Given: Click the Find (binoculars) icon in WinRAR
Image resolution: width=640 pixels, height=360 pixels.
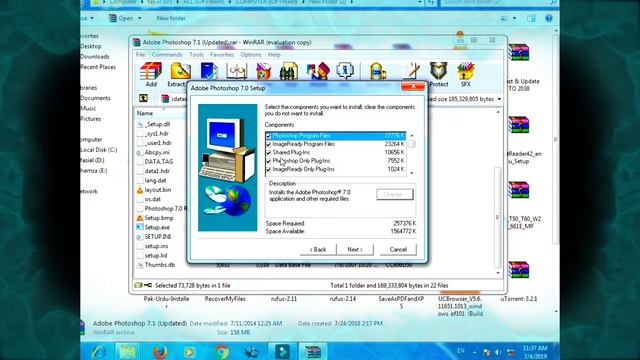Looking at the screenshot, I should pyautogui.click(x=289, y=71).
